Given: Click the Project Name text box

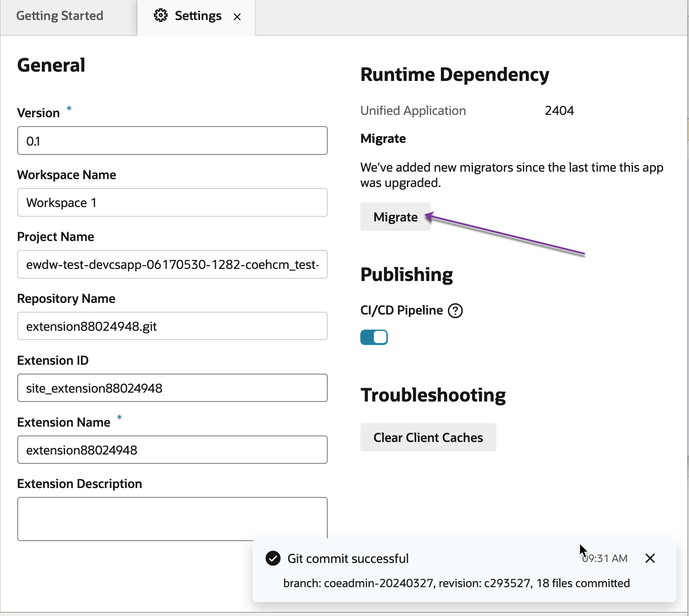Looking at the screenshot, I should click(172, 265).
